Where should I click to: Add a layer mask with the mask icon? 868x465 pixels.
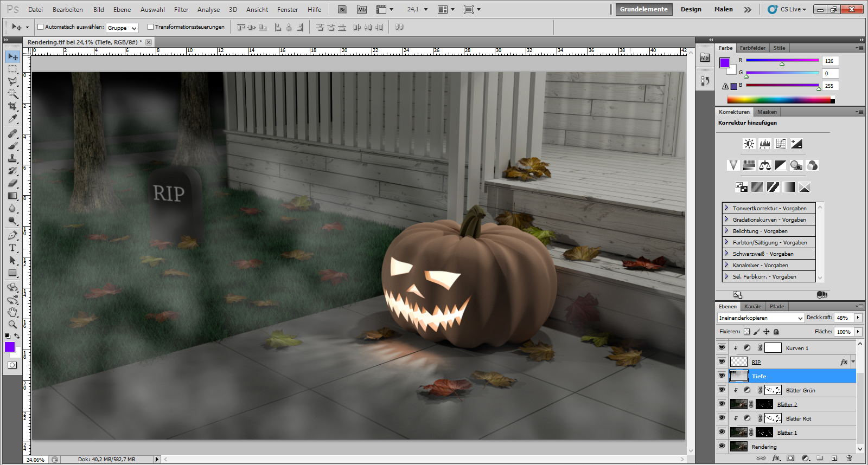(x=791, y=458)
